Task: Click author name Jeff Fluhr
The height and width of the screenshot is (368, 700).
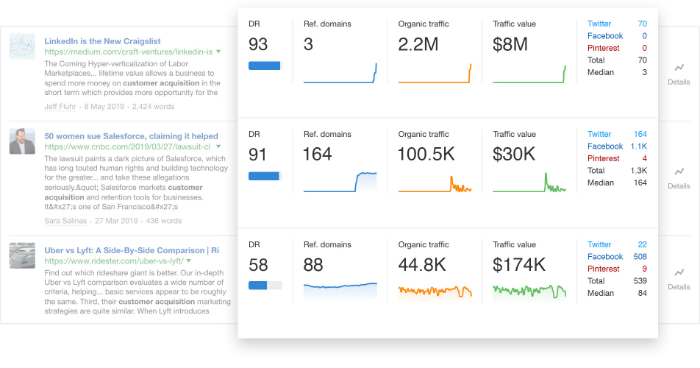Action: point(60,106)
